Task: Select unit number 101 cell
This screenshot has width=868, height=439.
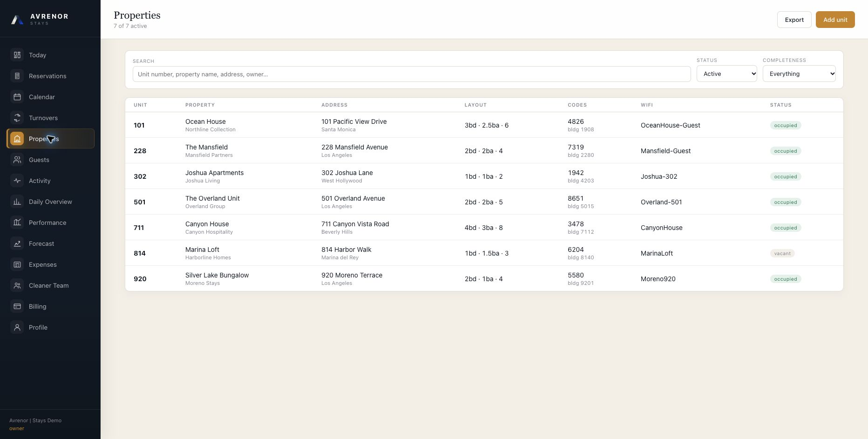Action: [139, 125]
